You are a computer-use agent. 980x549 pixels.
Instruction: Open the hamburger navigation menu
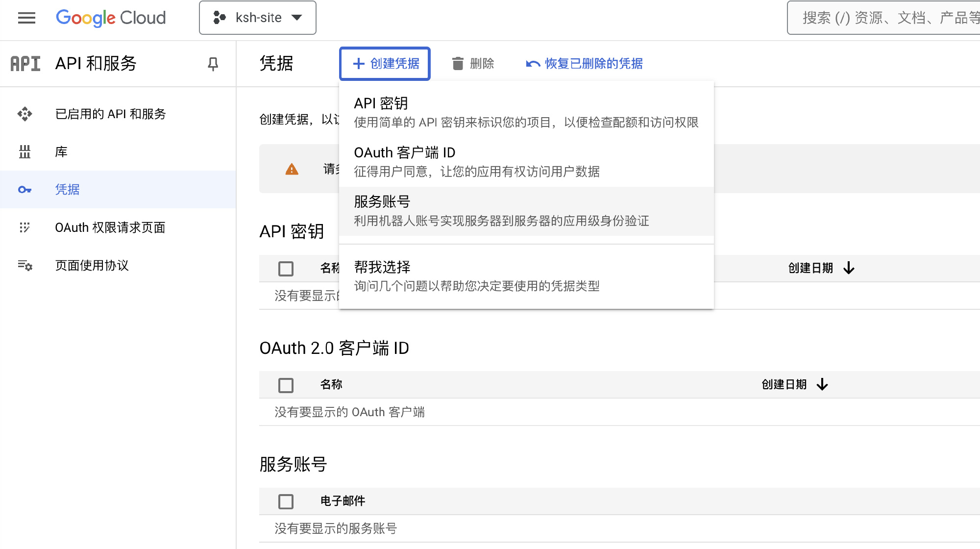(26, 18)
